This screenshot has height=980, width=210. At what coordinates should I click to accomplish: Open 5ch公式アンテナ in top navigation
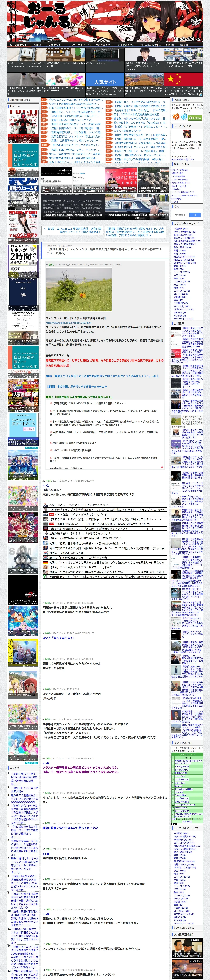(x=19, y=45)
